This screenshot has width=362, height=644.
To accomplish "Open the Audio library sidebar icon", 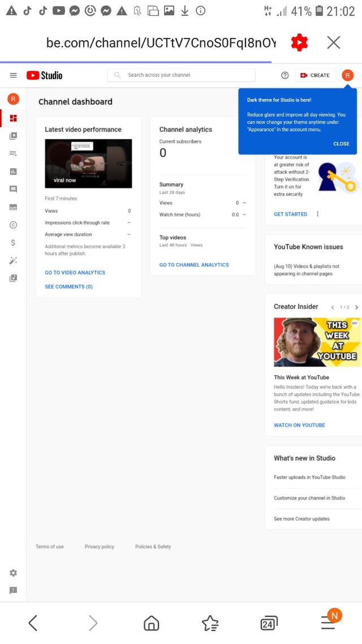I will click(13, 278).
